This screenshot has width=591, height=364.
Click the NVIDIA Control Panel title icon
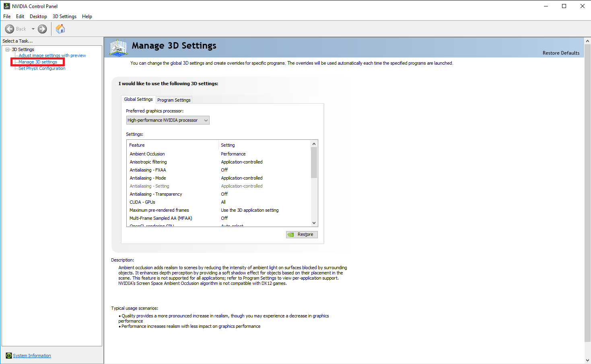7,6
